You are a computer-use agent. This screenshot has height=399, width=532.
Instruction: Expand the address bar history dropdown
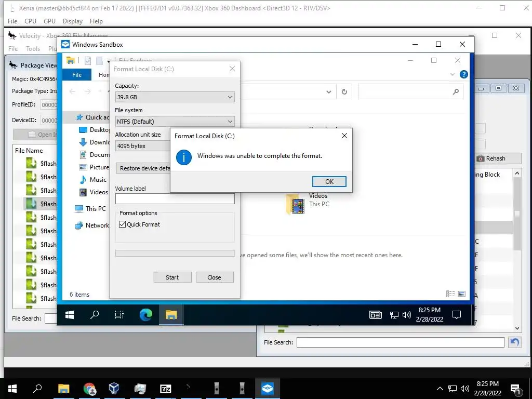tap(328, 91)
